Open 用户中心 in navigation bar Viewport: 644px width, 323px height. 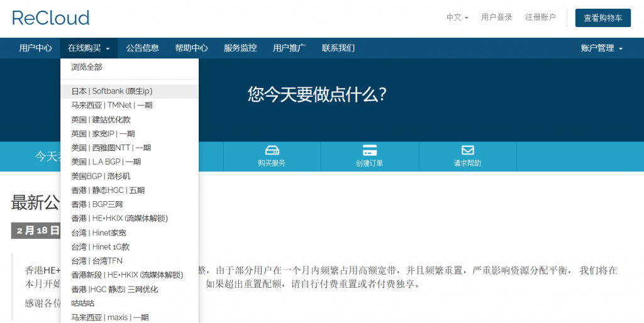(x=35, y=48)
